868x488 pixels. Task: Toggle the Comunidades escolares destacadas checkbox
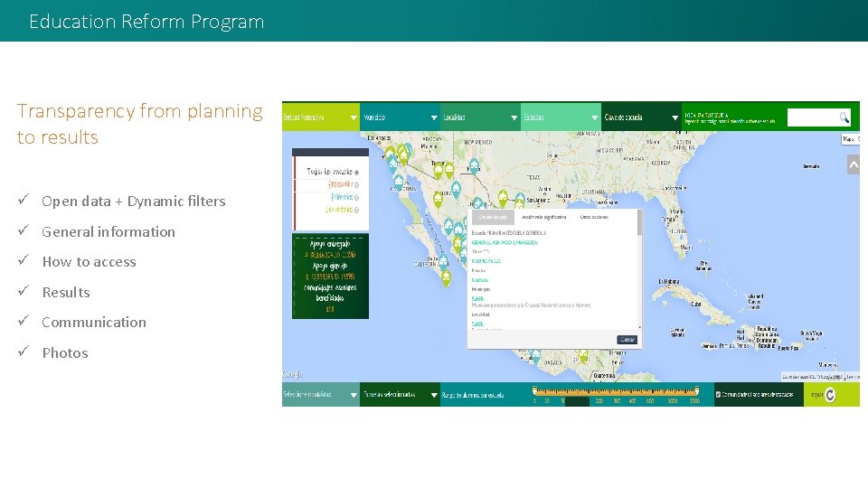718,395
